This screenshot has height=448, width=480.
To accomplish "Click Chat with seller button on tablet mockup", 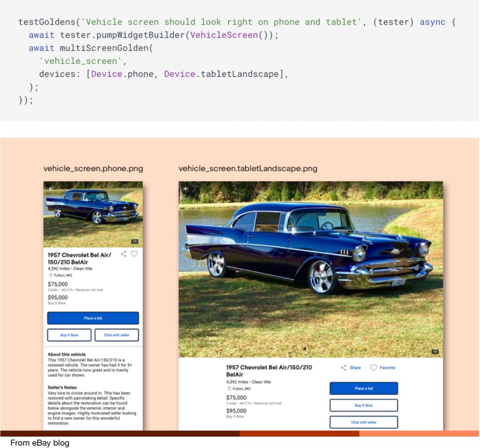I will point(364,422).
